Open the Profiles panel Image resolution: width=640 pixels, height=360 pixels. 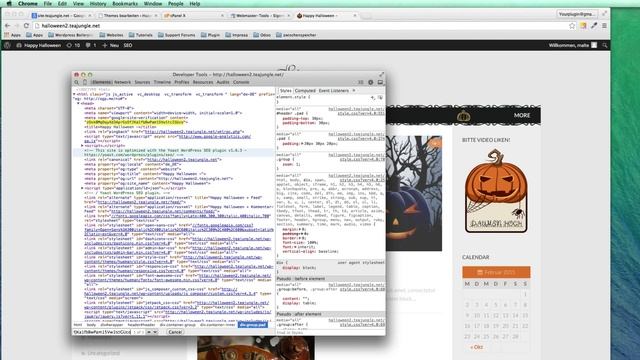pos(182,82)
